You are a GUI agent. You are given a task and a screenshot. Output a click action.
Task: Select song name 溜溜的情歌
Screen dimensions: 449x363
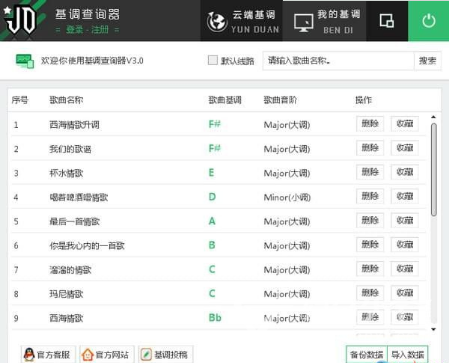pyautogui.click(x=70, y=270)
